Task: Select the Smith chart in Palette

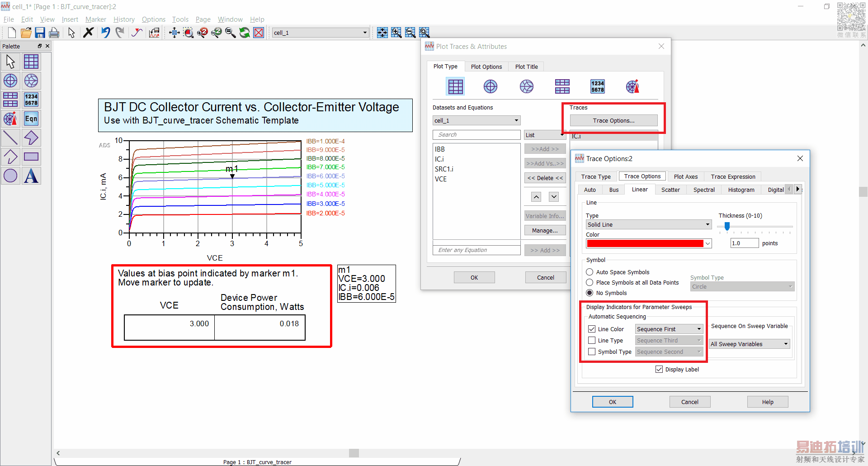Action: click(x=31, y=81)
